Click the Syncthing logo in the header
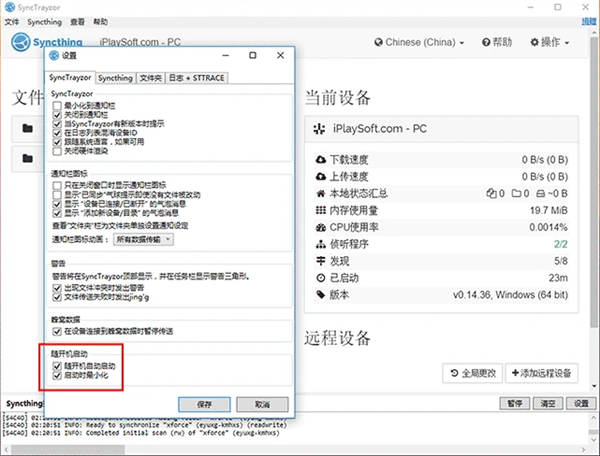The height and width of the screenshot is (456, 600). pyautogui.click(x=46, y=42)
